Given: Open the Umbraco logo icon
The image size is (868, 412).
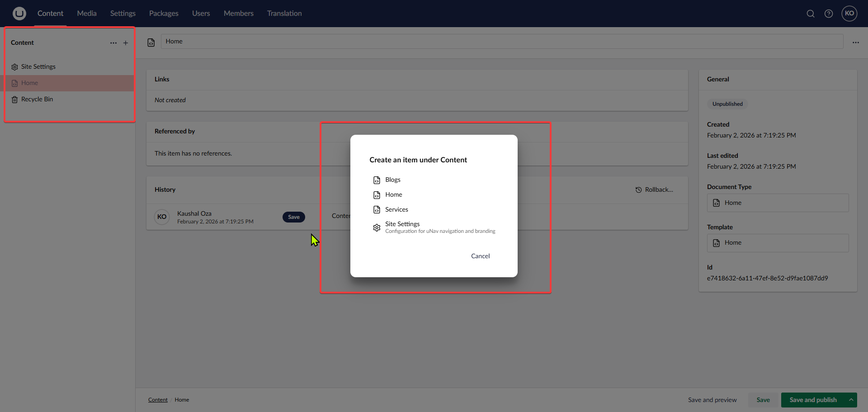Looking at the screenshot, I should (x=19, y=14).
